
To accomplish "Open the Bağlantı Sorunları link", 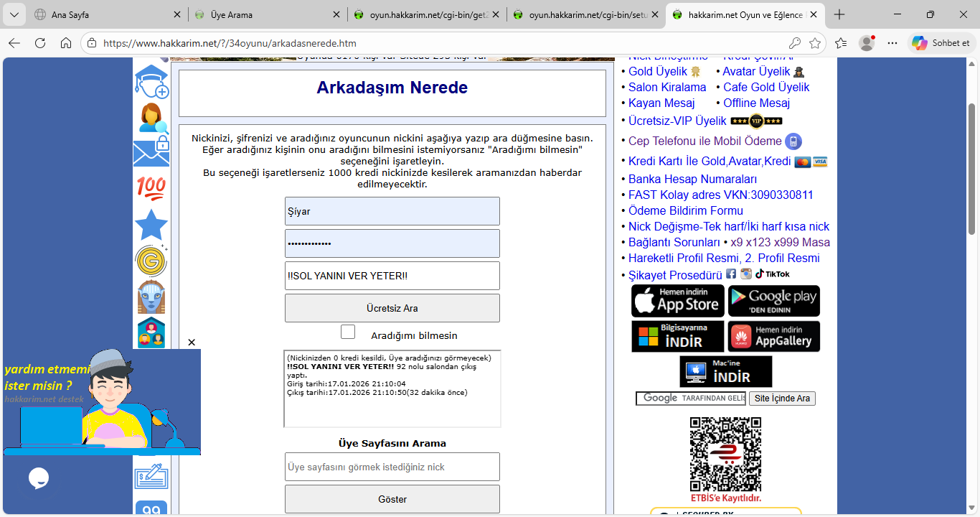I will click(x=674, y=243).
